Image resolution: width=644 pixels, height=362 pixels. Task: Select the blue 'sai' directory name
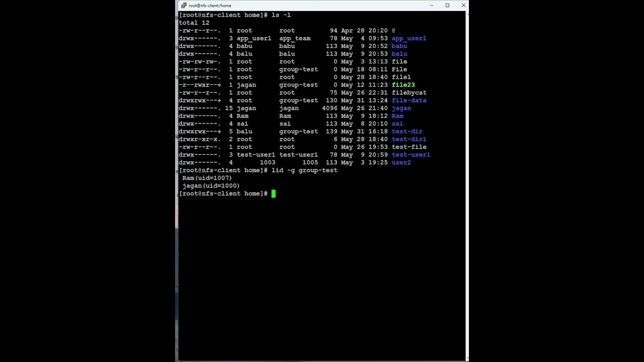(x=397, y=124)
